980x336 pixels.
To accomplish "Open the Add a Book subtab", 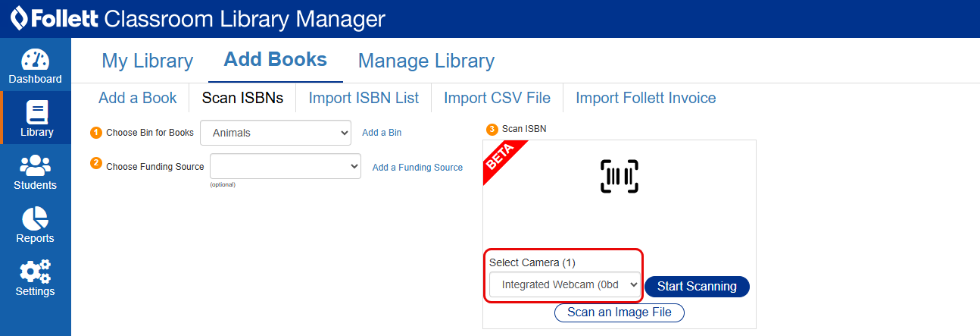I will (137, 98).
